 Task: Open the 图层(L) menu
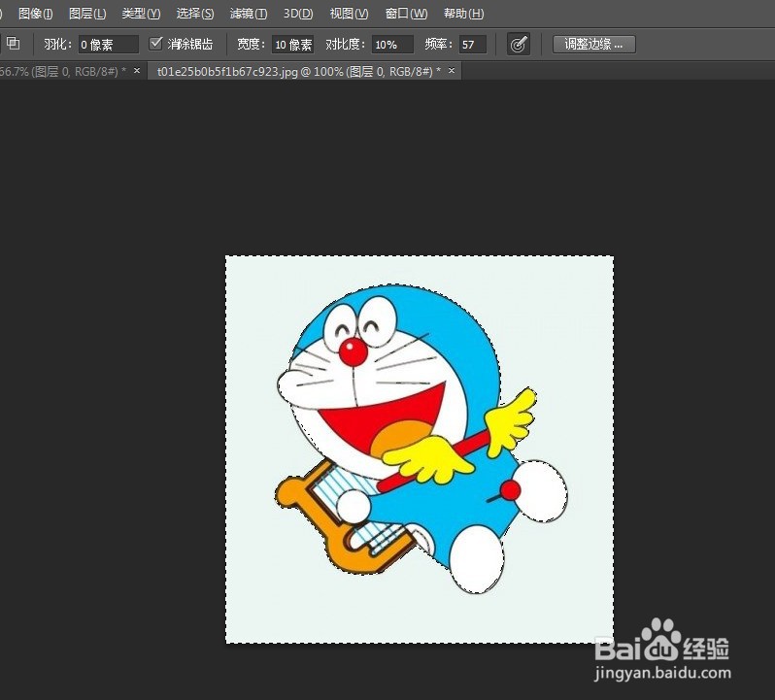pyautogui.click(x=87, y=14)
